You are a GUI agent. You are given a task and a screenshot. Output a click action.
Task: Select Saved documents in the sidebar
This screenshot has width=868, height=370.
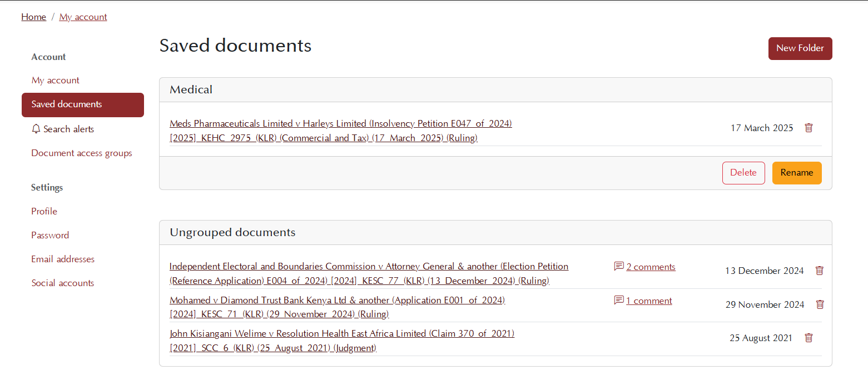tap(83, 104)
